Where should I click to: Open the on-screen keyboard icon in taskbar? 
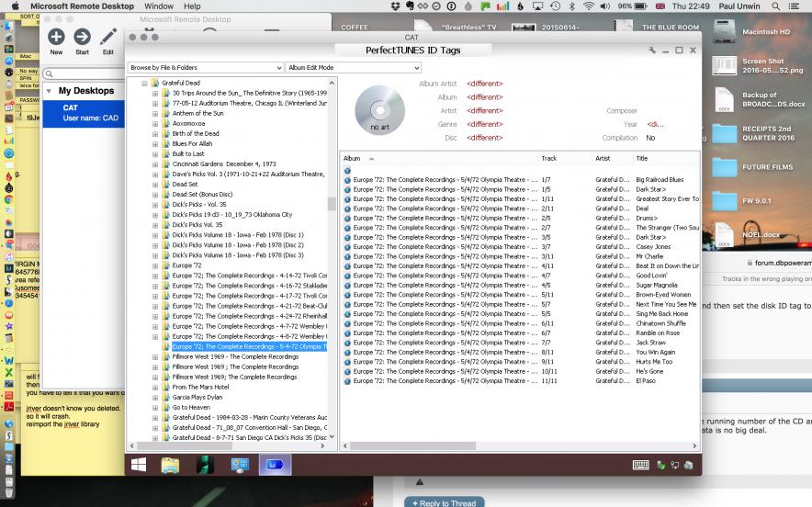(640, 466)
